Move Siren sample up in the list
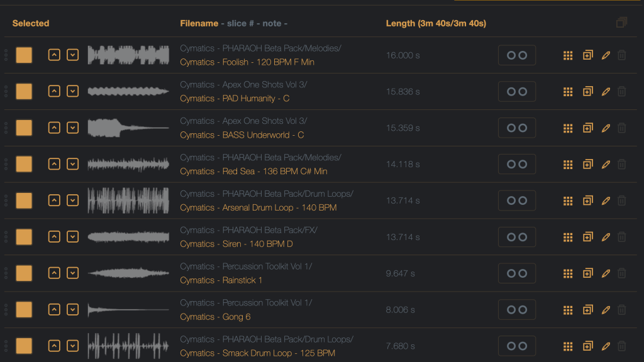This screenshot has height=362, width=644. pyautogui.click(x=55, y=238)
